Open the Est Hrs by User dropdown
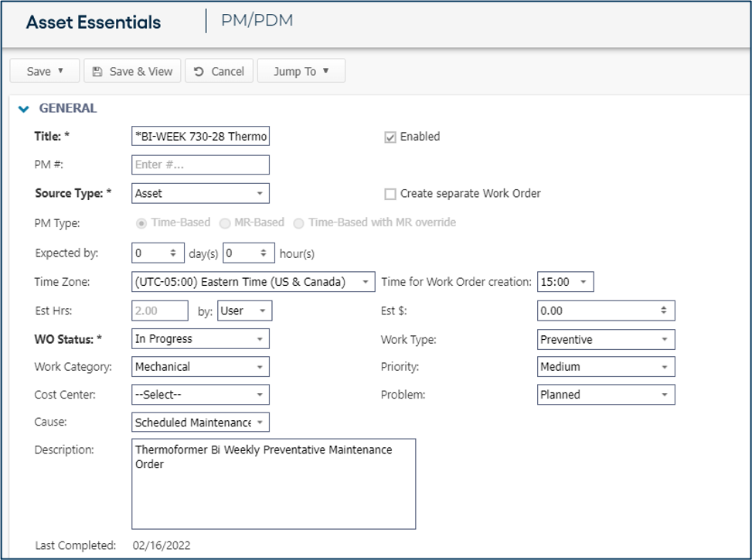The width and height of the screenshot is (752, 560). [x=244, y=311]
